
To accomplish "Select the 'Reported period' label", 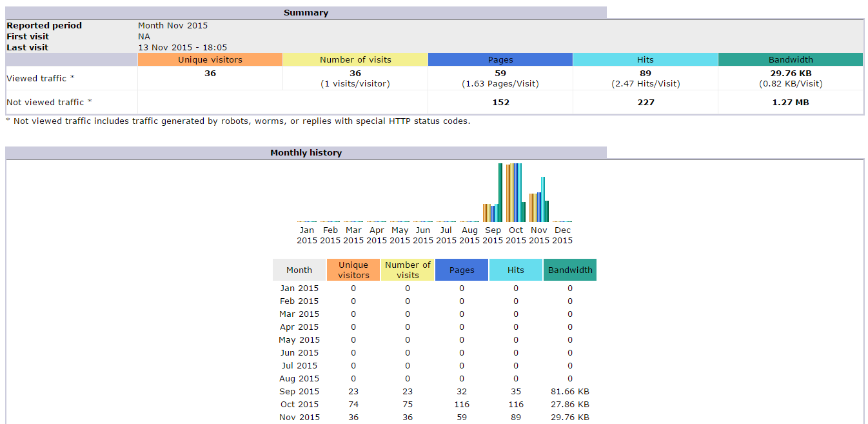I will click(x=44, y=26).
